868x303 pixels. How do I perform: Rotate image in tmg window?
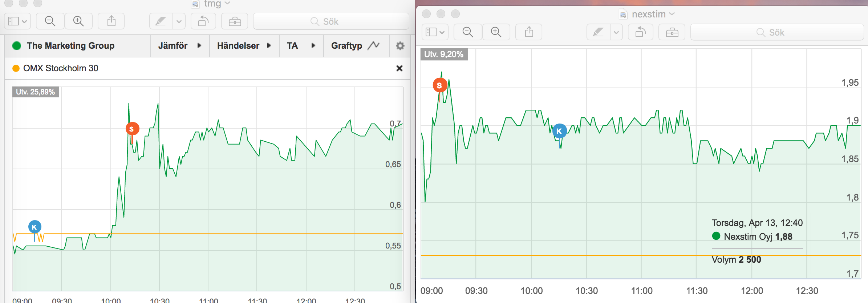tap(203, 21)
